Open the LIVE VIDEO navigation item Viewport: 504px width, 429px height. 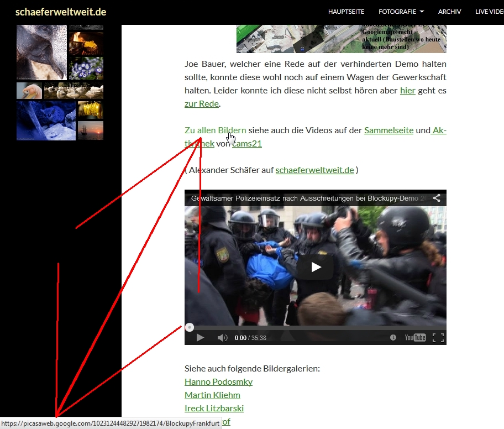click(x=489, y=12)
